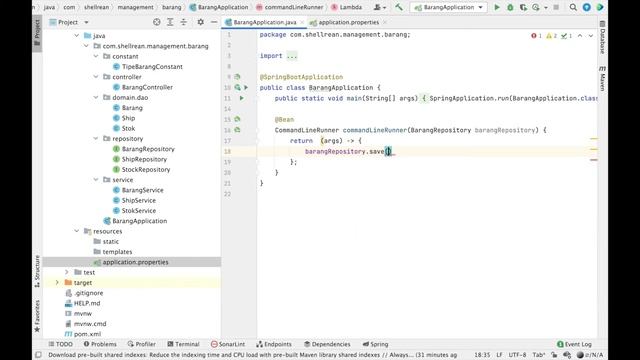Click Spring bean gutter icon on line 15
Screen dimensions: 640x360
[237, 119]
